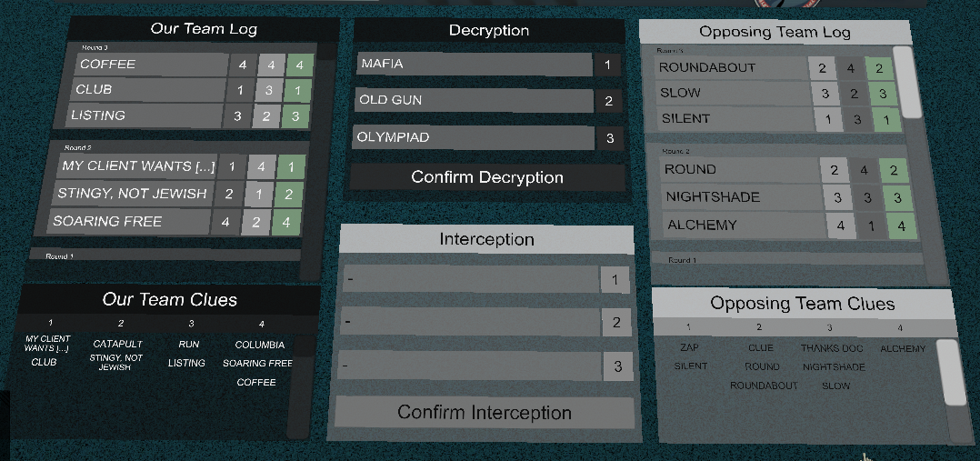Click the second empty interception row
The image size is (980, 461).
(x=469, y=322)
